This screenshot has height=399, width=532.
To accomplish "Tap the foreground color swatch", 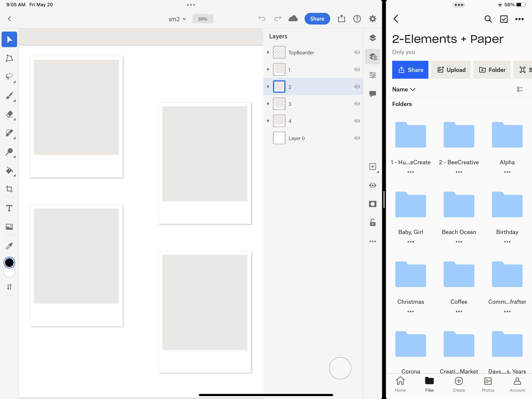I will [9, 262].
